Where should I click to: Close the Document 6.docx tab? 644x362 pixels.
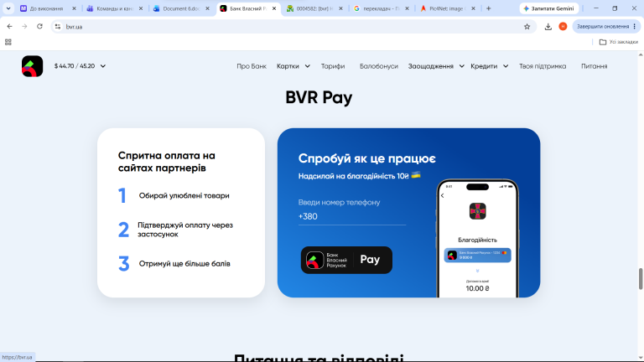(207, 8)
